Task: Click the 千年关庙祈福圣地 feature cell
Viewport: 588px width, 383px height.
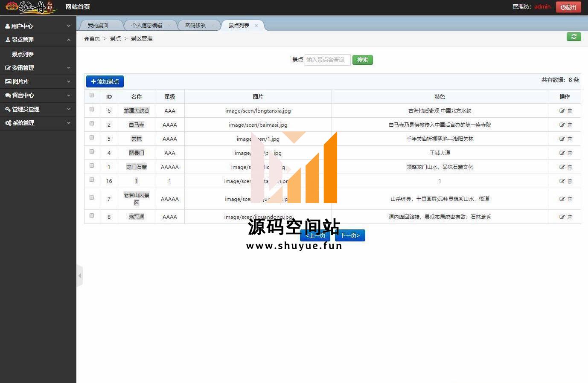Action: coord(440,139)
